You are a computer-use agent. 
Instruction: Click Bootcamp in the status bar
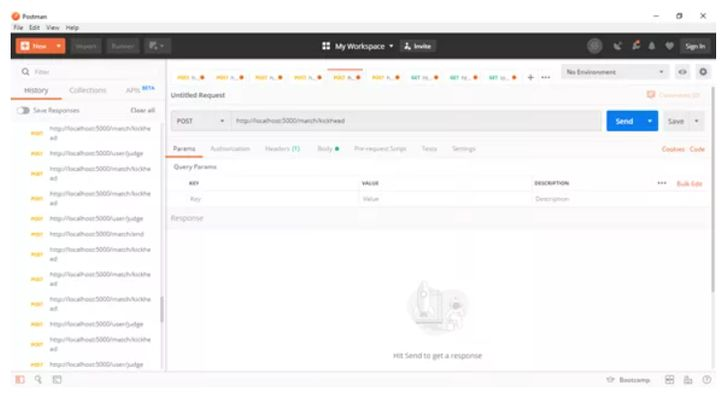[x=628, y=380]
